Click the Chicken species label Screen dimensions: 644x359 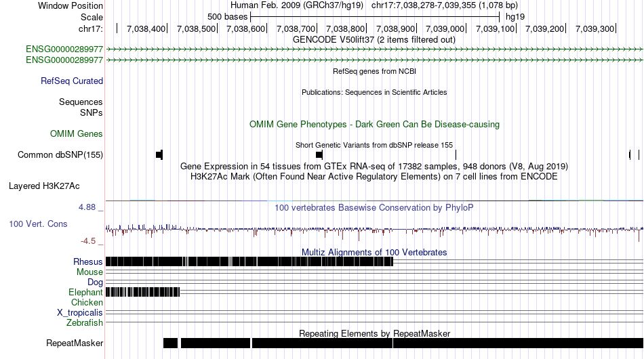87,302
